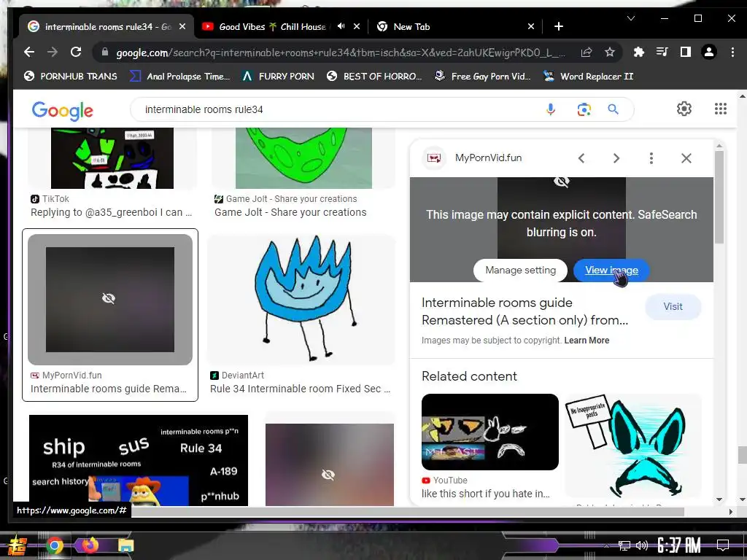Share this page from address bar
This screenshot has width=747, height=560.
click(587, 52)
